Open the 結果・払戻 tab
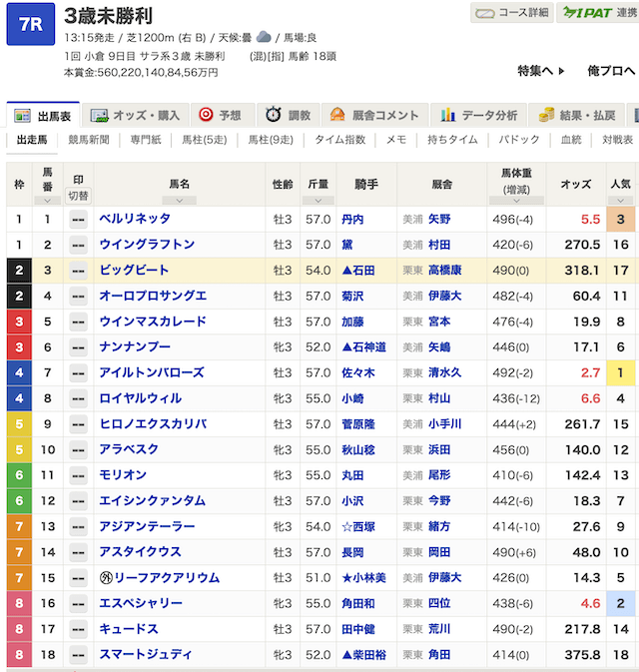 tap(577, 116)
